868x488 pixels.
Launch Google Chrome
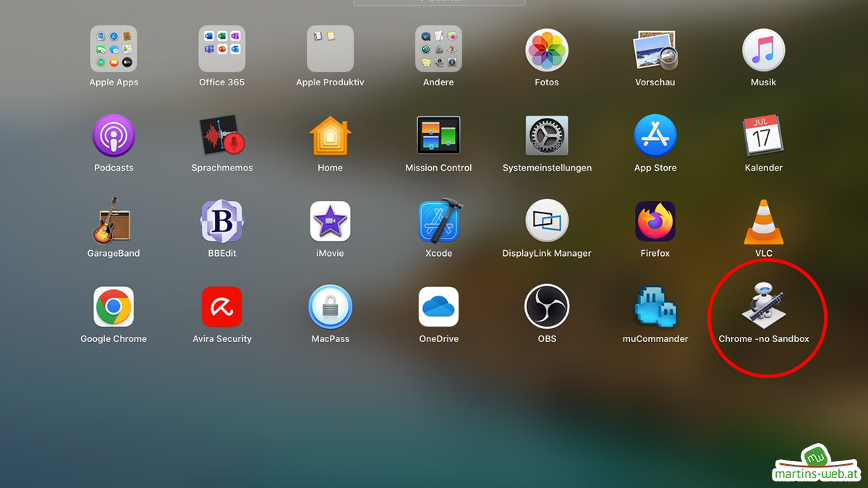(x=114, y=307)
